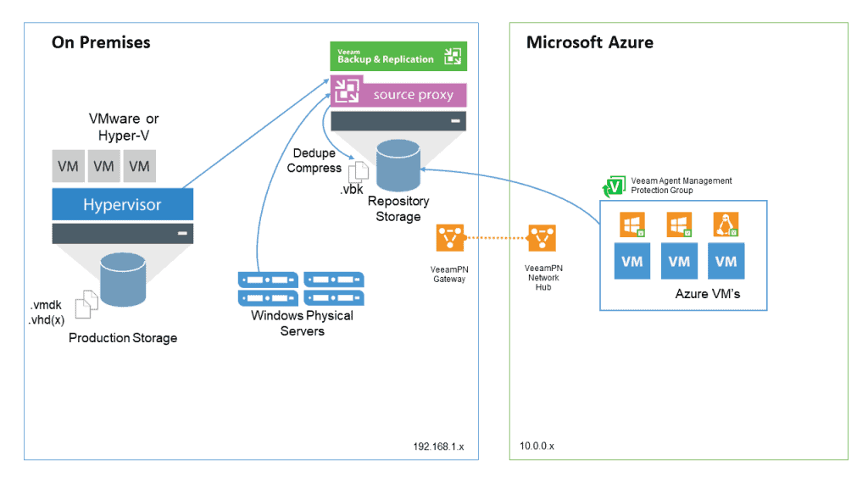The width and height of the screenshot is (868, 488).
Task: Click the "VMware or Hyper-V" label
Action: [124, 127]
